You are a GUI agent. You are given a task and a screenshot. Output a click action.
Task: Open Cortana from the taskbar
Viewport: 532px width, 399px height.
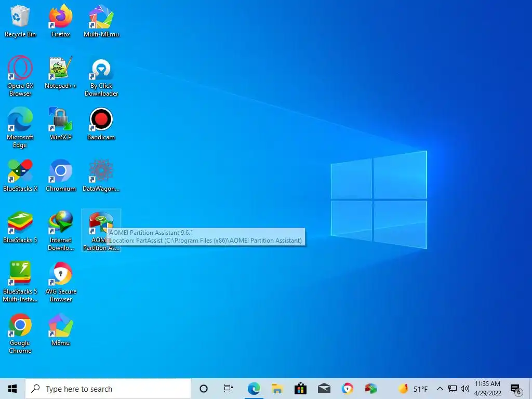click(x=204, y=389)
